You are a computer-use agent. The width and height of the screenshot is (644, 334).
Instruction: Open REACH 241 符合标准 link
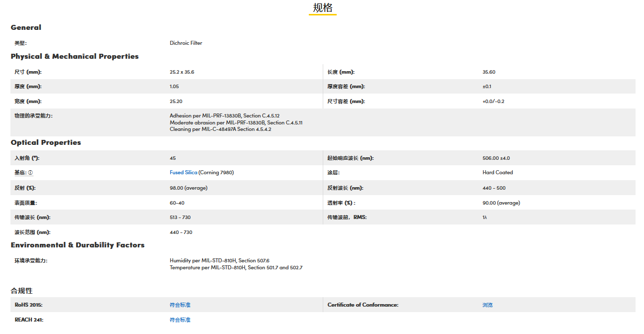(x=180, y=320)
